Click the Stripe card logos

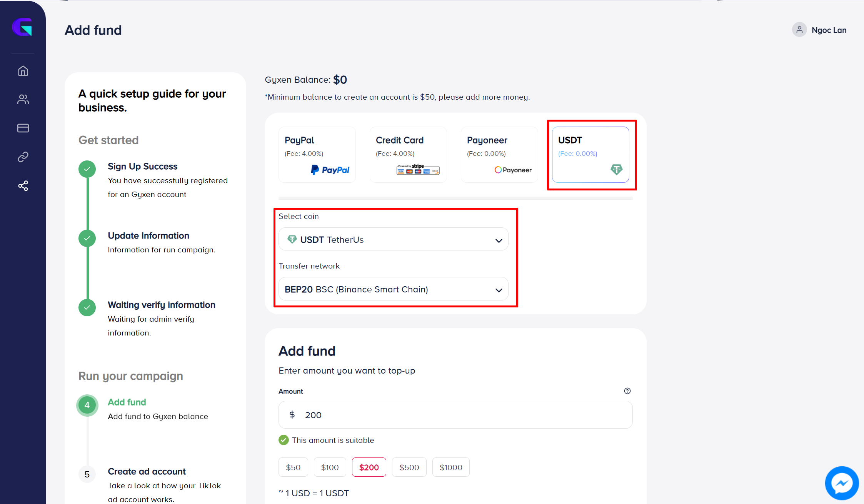(418, 169)
